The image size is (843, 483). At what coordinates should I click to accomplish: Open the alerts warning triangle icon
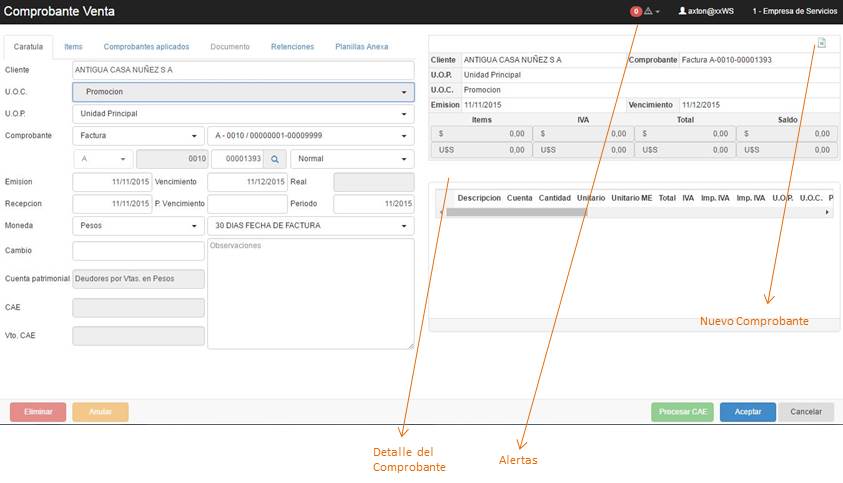point(648,11)
